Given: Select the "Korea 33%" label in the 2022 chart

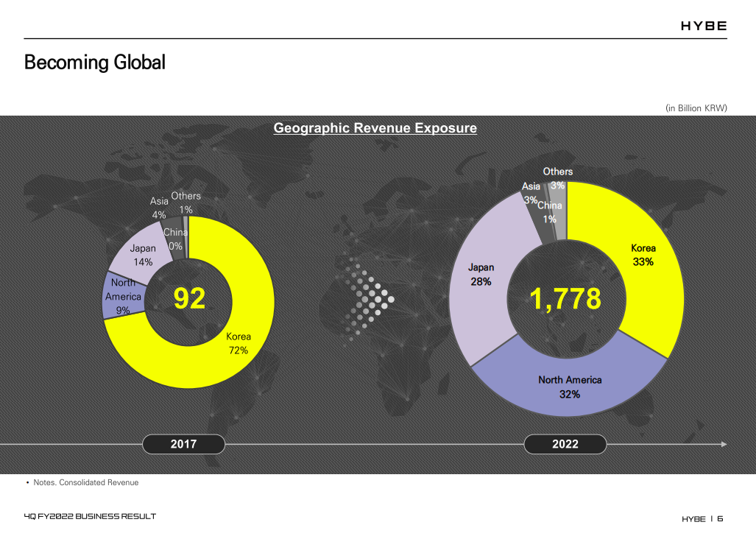Looking at the screenshot, I should click(643, 255).
